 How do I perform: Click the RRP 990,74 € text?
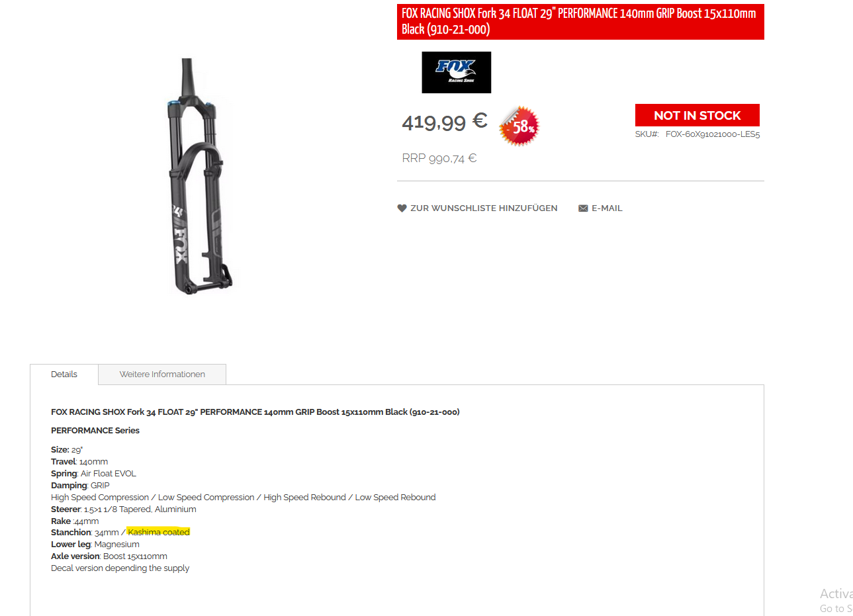[439, 158]
